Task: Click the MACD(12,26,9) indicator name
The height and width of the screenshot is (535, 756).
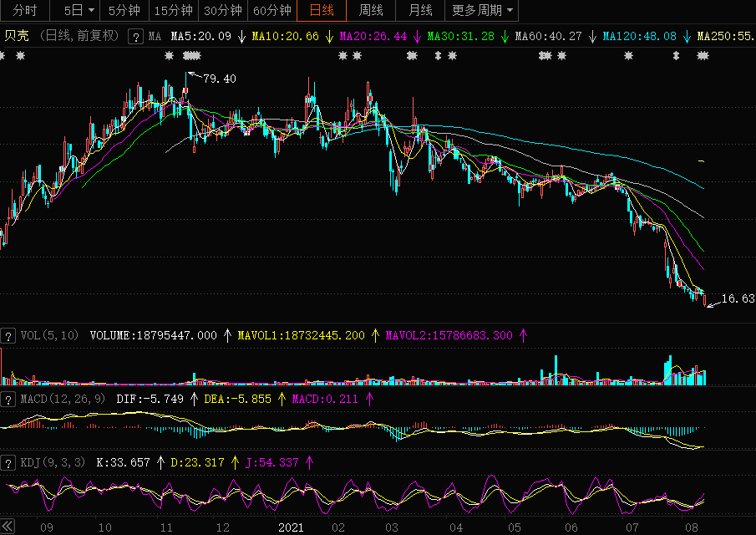Action: click(63, 399)
